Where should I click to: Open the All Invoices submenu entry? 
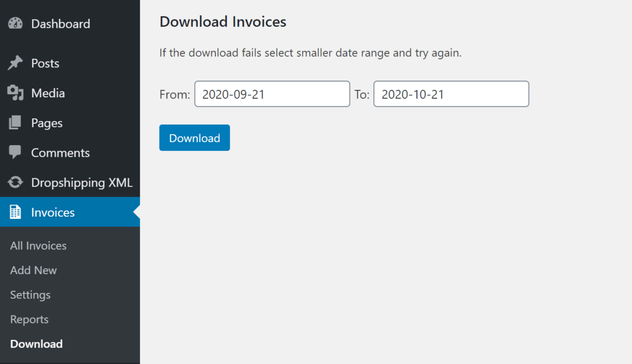(x=38, y=245)
